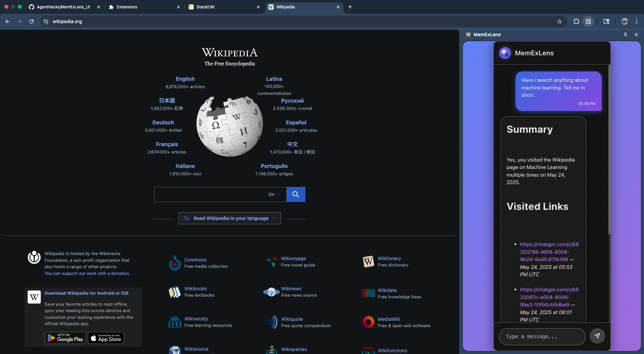
Task: Open the Wikinews project icon
Action: [x=272, y=292]
